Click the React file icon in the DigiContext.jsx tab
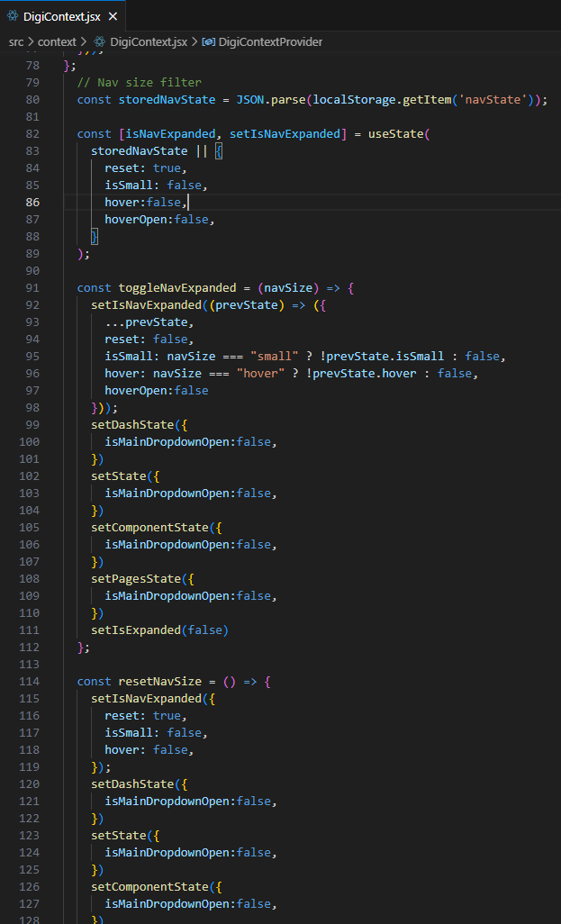 [x=13, y=17]
